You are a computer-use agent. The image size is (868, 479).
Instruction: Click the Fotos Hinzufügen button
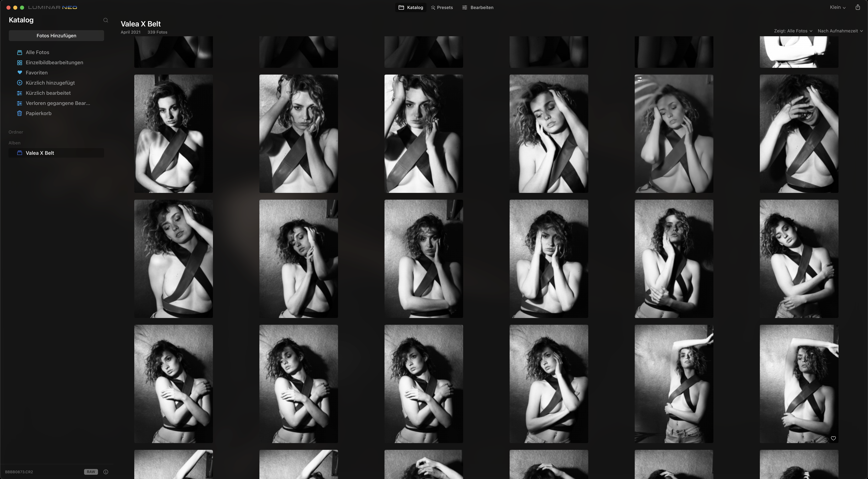pos(56,36)
